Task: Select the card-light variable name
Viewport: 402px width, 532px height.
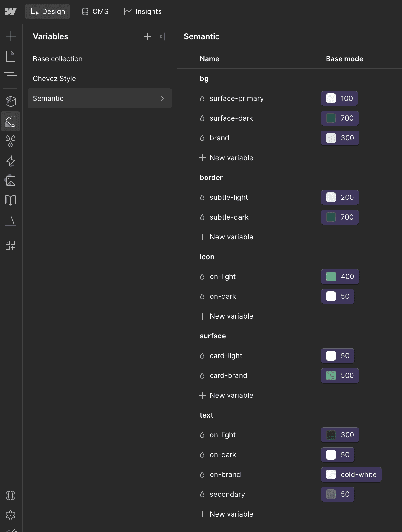Action: click(226, 356)
